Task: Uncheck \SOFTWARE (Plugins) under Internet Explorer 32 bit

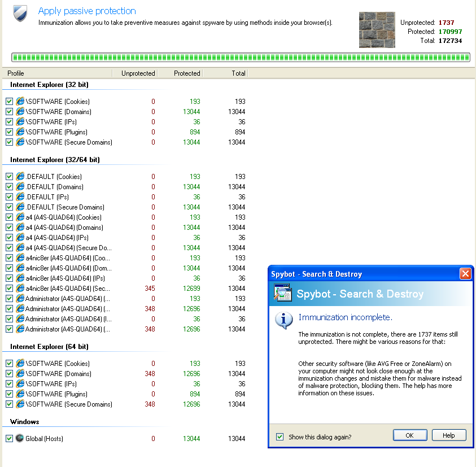Action: pos(10,132)
